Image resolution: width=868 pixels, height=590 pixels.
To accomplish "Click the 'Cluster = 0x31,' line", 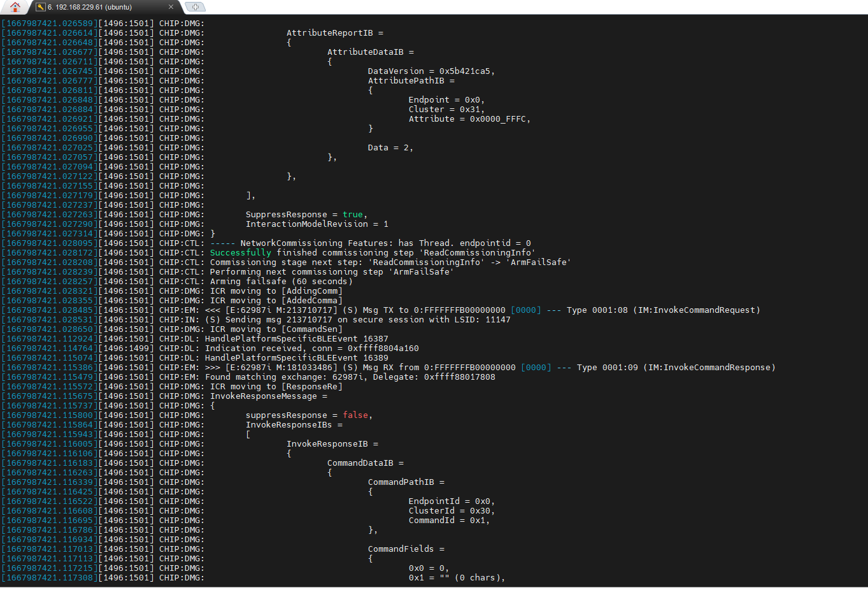I will pyautogui.click(x=446, y=110).
